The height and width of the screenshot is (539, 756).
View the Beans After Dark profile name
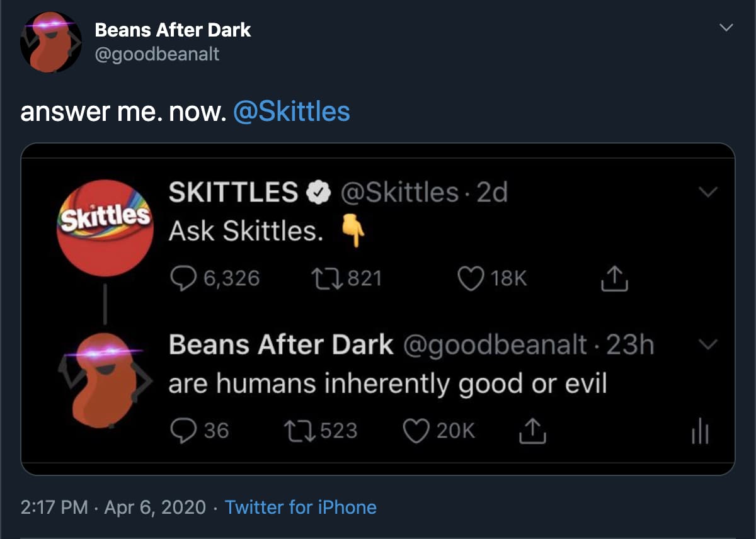pyautogui.click(x=173, y=29)
